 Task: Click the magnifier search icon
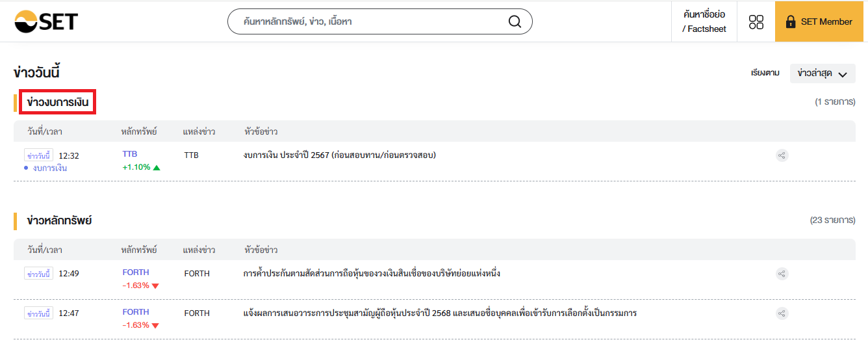(x=515, y=21)
